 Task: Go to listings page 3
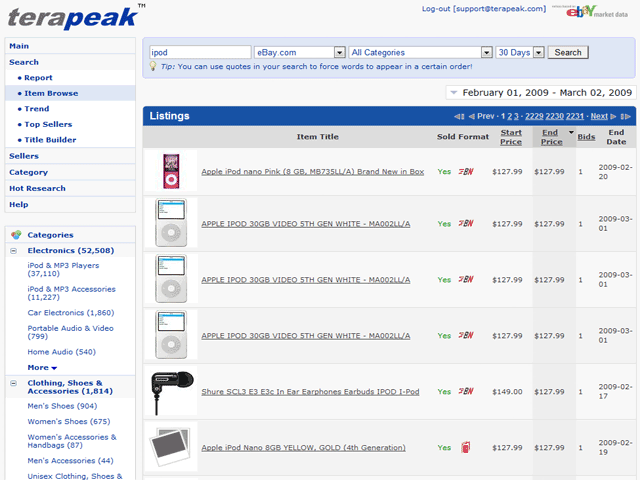pyautogui.click(x=516, y=116)
